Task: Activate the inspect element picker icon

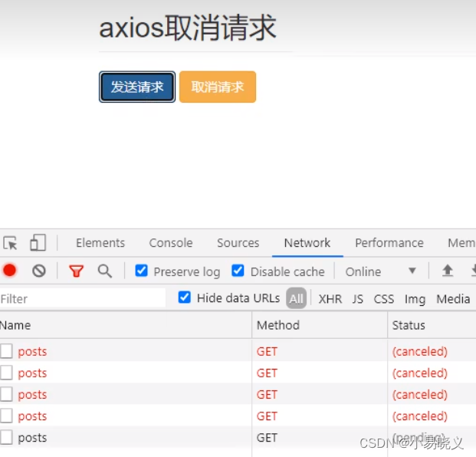Action: 10,243
